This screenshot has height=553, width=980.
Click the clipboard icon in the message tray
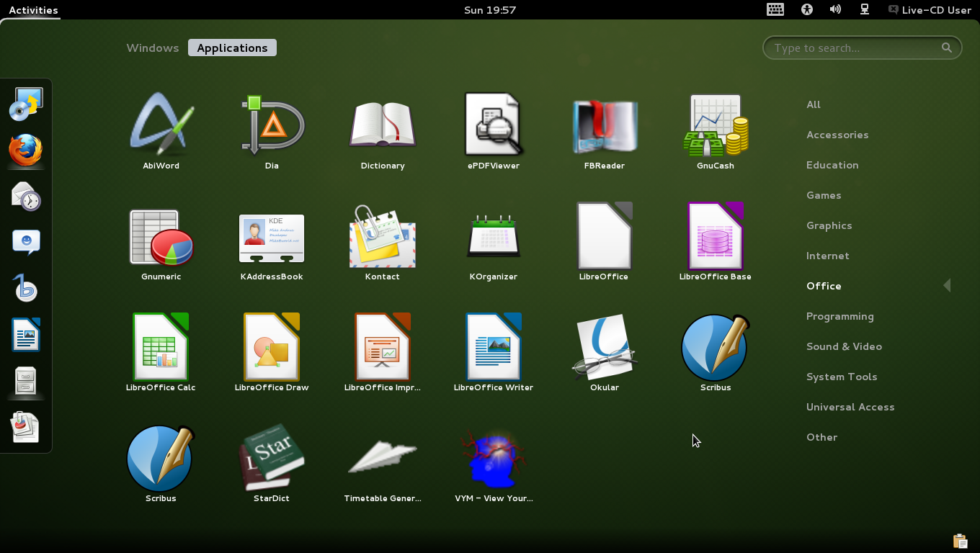click(960, 541)
